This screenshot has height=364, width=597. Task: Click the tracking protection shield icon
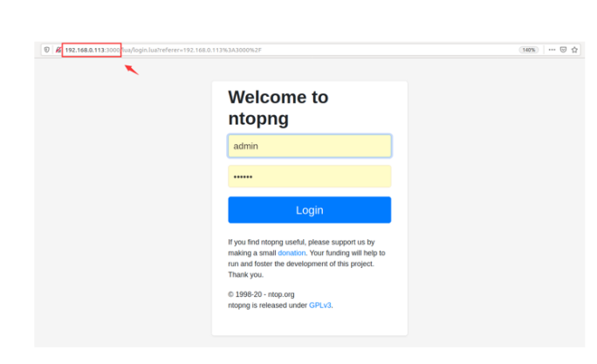(x=47, y=50)
